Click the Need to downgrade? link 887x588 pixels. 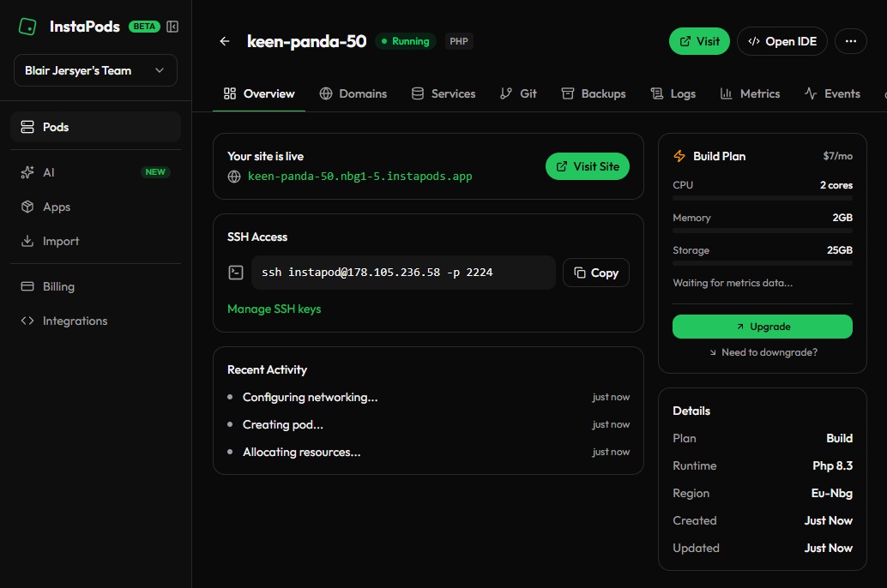coord(763,352)
